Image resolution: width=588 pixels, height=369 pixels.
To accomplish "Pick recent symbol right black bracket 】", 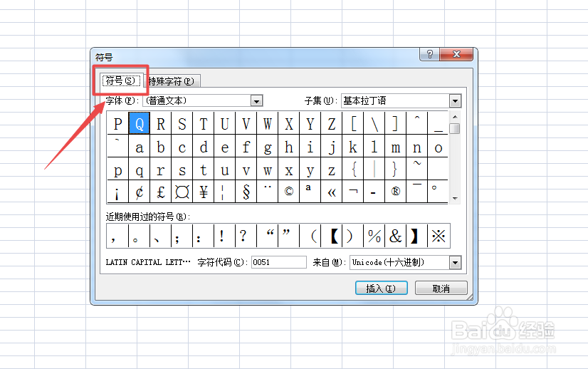I will click(417, 236).
